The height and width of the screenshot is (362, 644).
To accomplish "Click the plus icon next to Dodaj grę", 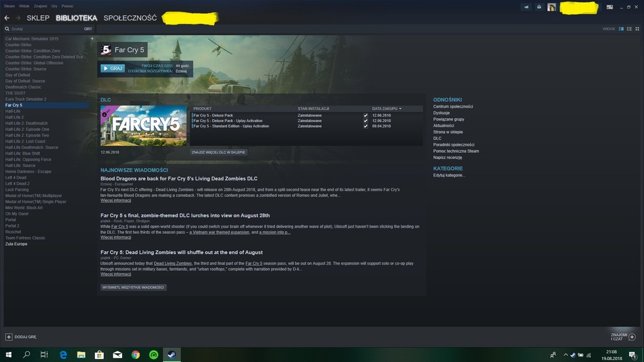I will (9, 337).
